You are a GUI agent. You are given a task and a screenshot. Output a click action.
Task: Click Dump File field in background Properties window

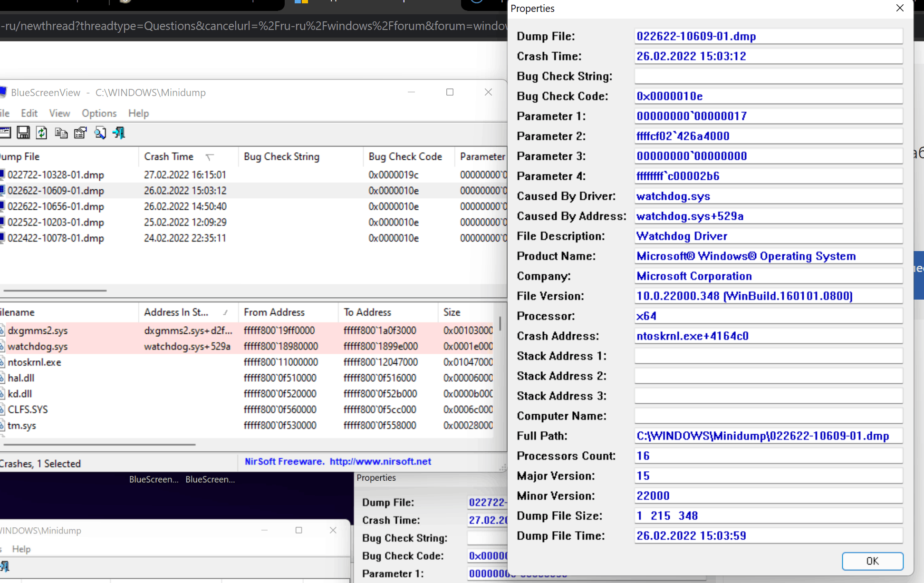point(488,502)
